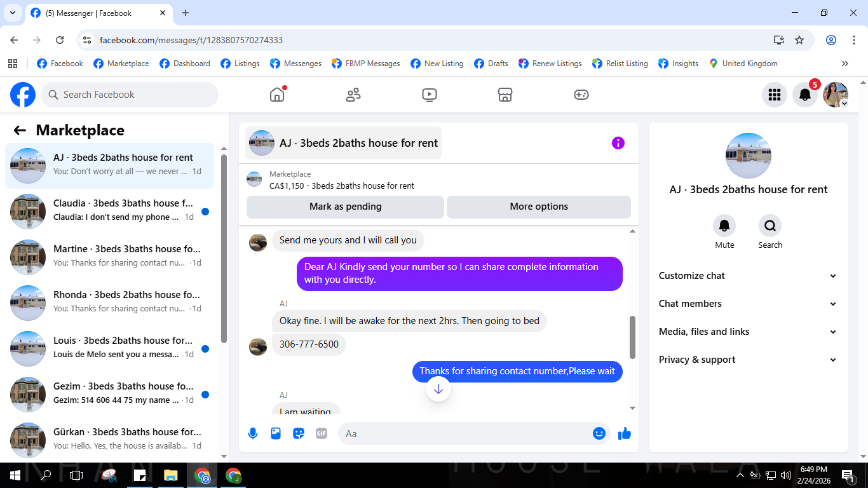This screenshot has height=488, width=868.
Task: Open File Explorer from taskbar
Action: point(170,475)
